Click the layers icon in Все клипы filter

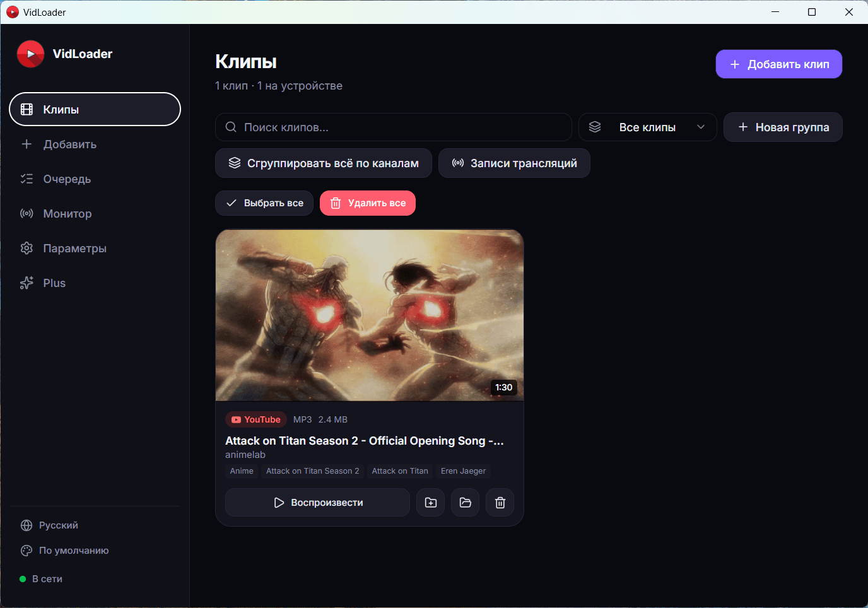click(x=595, y=127)
